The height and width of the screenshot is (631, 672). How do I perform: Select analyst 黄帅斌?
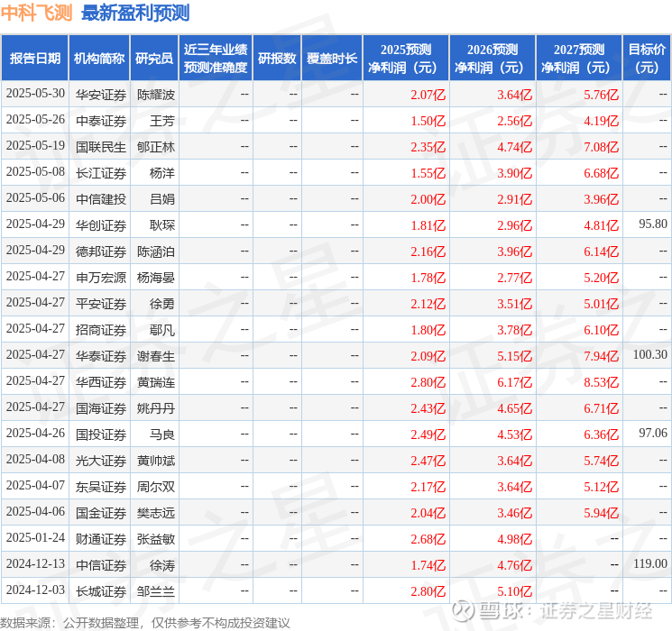point(156,461)
